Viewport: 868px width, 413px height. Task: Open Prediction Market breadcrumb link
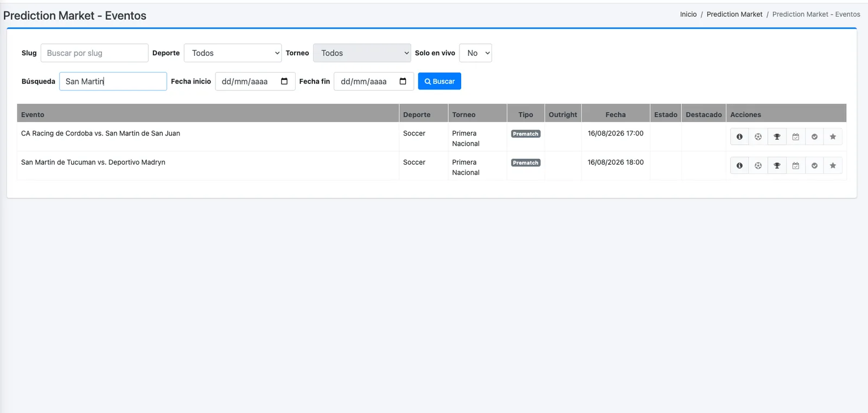tap(735, 15)
